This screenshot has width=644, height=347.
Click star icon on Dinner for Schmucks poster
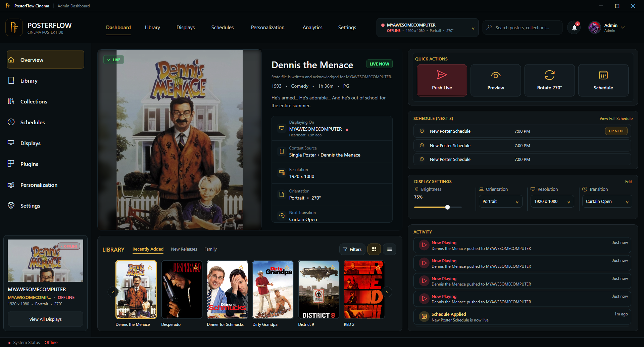241,267
